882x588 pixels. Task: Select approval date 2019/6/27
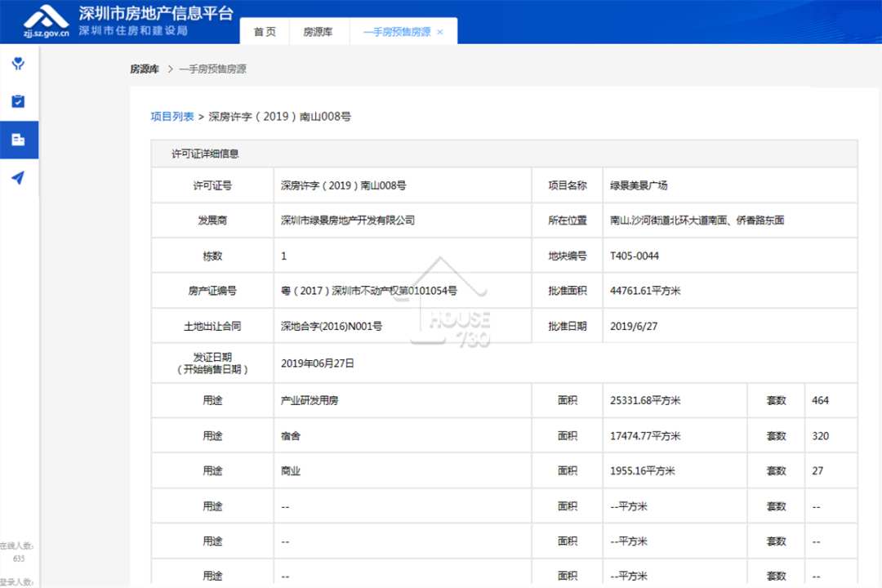click(x=634, y=327)
